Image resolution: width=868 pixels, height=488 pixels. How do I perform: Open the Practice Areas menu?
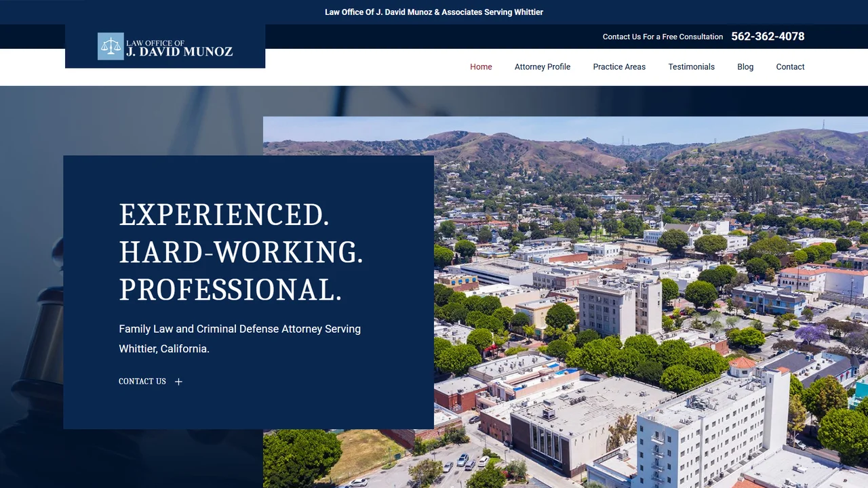click(619, 66)
